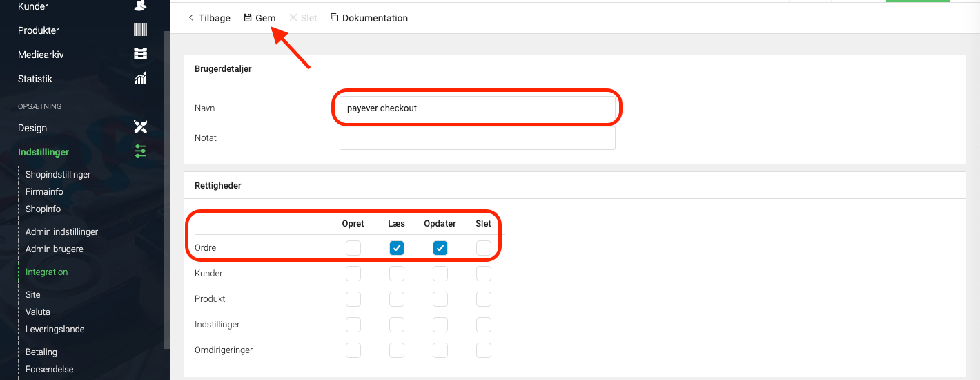Click the Dokumentation copy icon
The image size is (980, 380).
click(x=335, y=18)
